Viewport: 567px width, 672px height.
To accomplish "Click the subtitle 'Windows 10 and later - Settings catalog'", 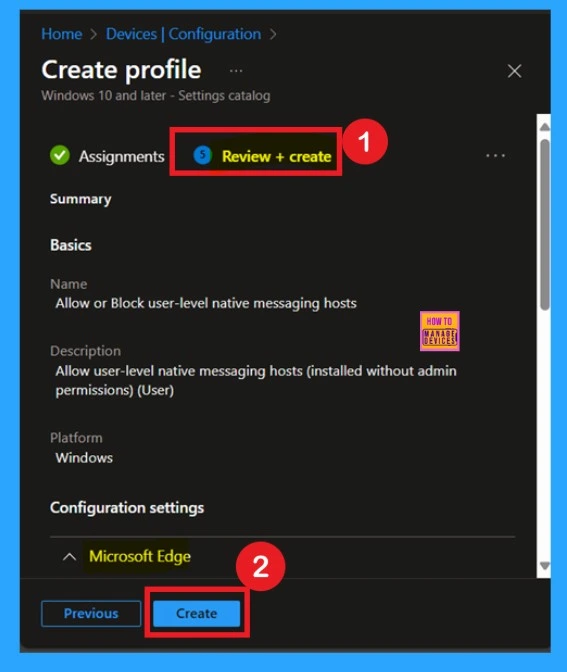I will pos(156,95).
